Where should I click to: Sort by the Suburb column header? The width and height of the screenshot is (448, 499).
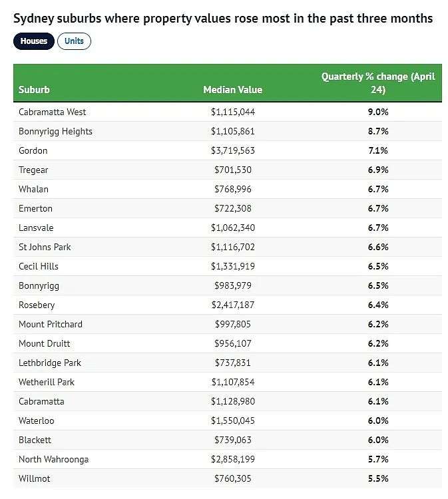click(34, 90)
